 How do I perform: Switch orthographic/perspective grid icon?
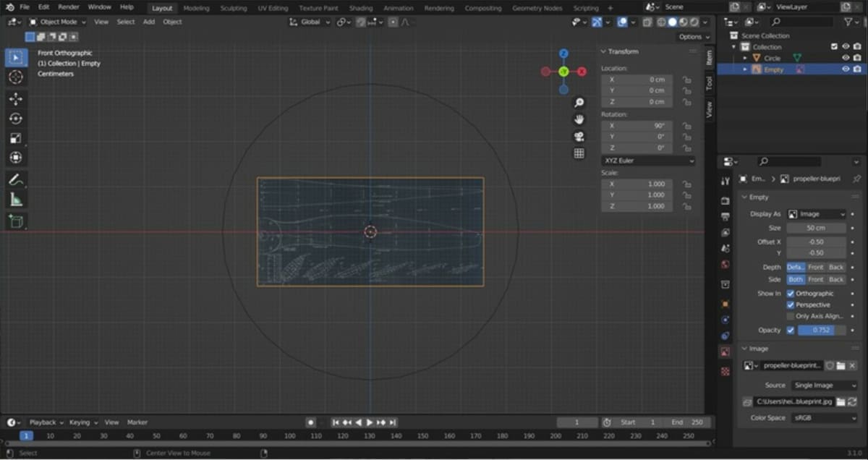point(579,153)
